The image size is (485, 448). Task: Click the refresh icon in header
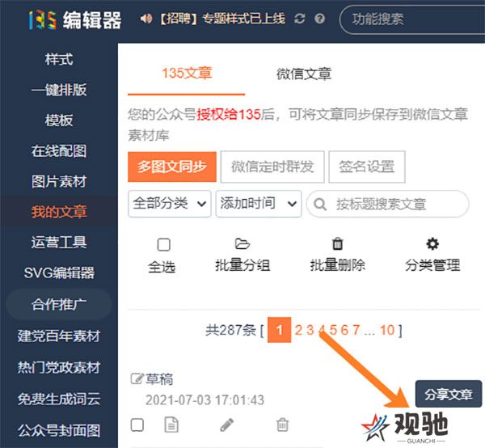(299, 19)
